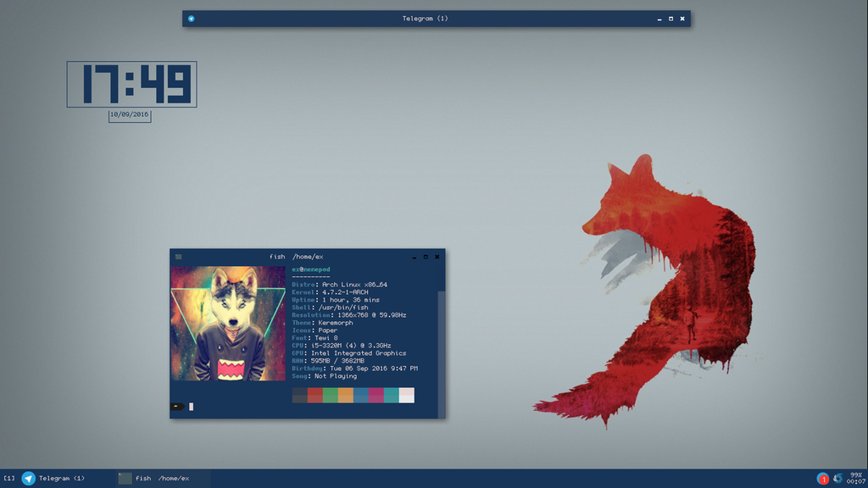Minimize the Telegram window

tap(659, 19)
